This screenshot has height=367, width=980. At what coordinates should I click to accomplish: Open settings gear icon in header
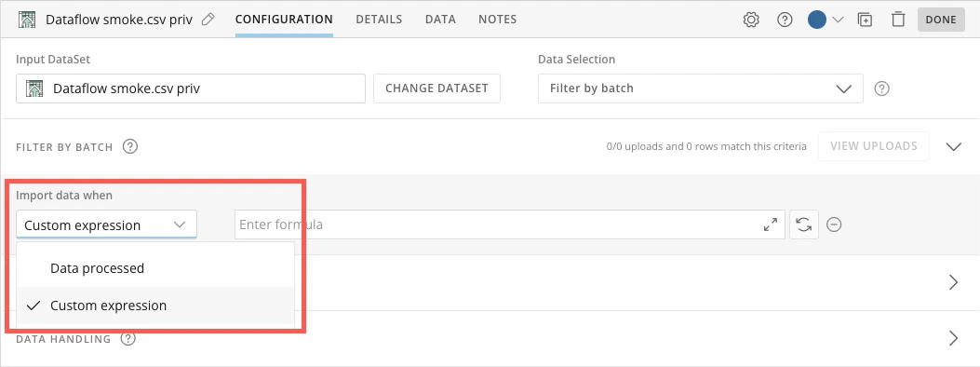751,20
